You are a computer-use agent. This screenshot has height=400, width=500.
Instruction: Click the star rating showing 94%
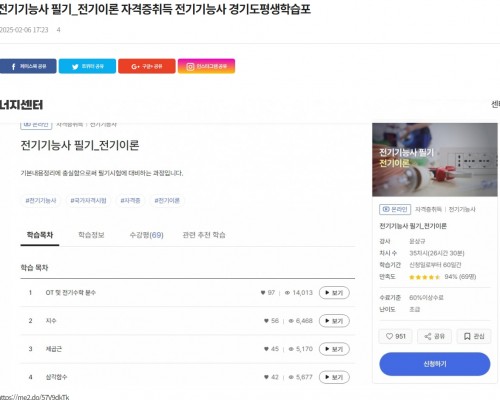click(425, 277)
